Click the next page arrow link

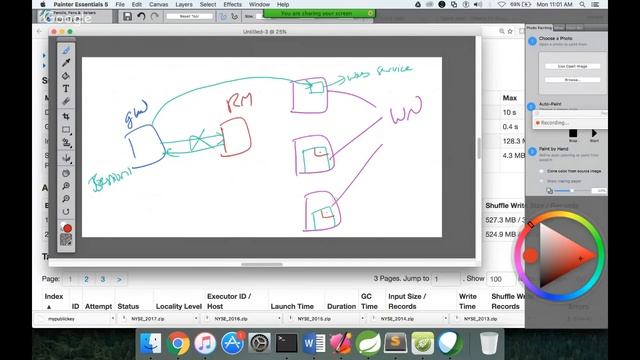119,279
